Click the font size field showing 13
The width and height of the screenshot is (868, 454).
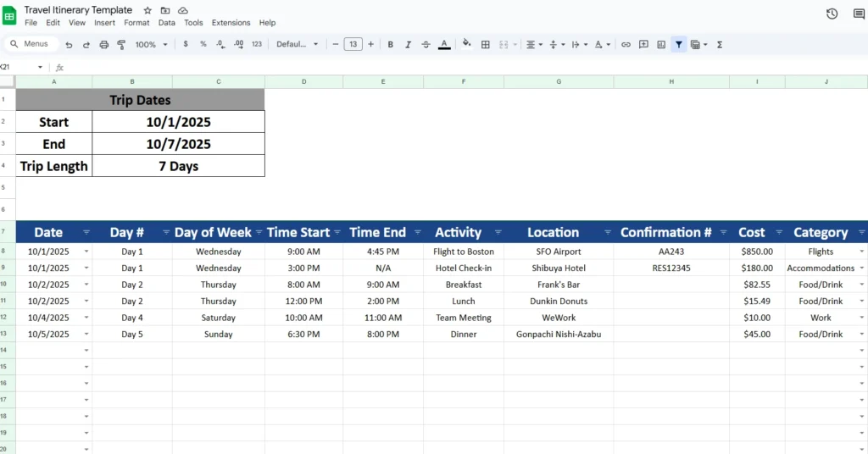click(353, 44)
